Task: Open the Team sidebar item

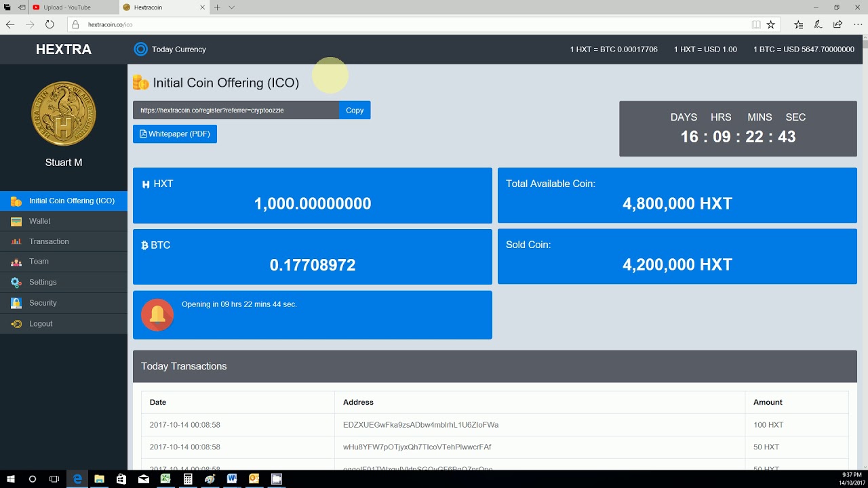Action: click(x=64, y=262)
